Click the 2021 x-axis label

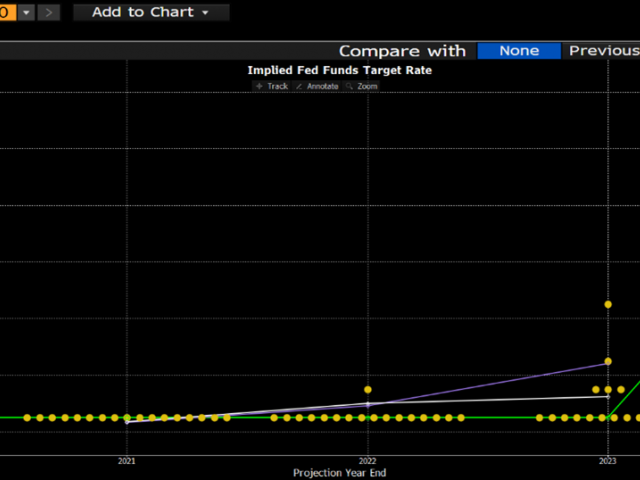pos(127,461)
